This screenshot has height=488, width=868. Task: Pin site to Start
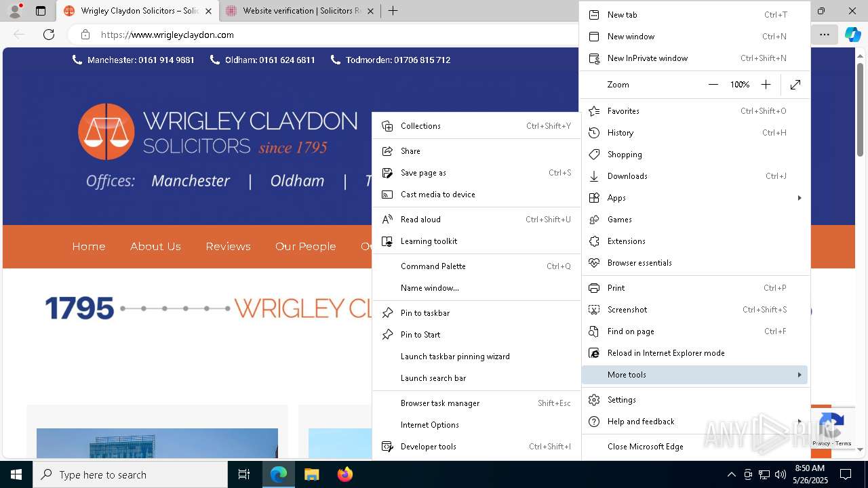coord(477,335)
